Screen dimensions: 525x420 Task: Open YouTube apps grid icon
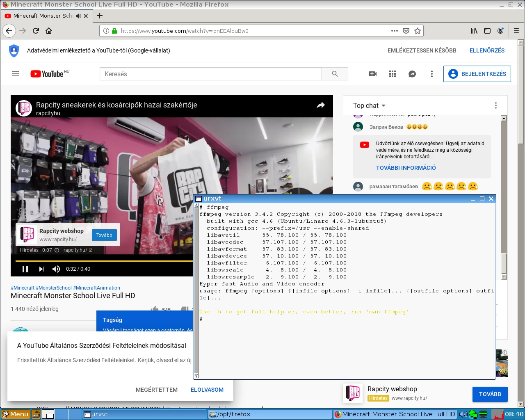[393, 74]
